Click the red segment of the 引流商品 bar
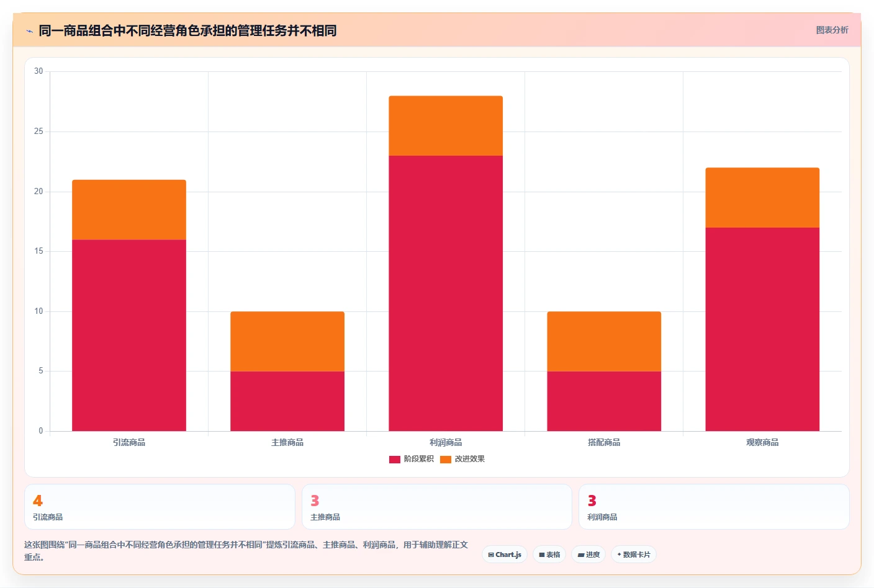 coord(129,336)
